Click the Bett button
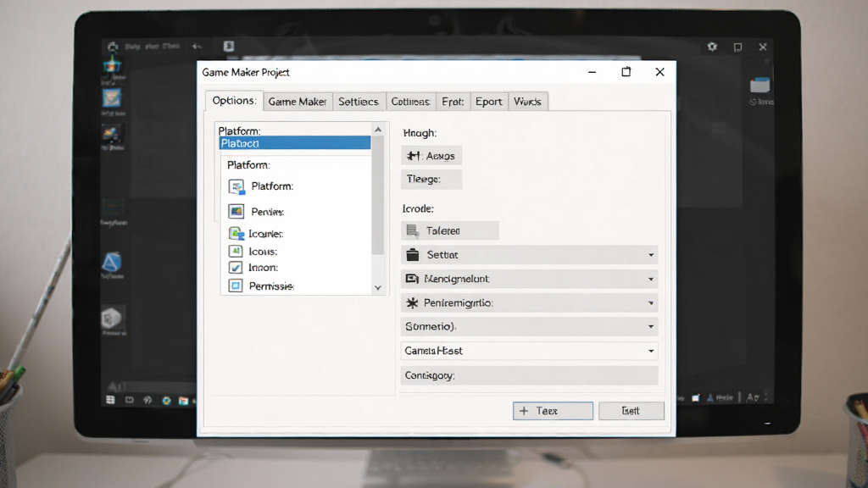 [631, 411]
